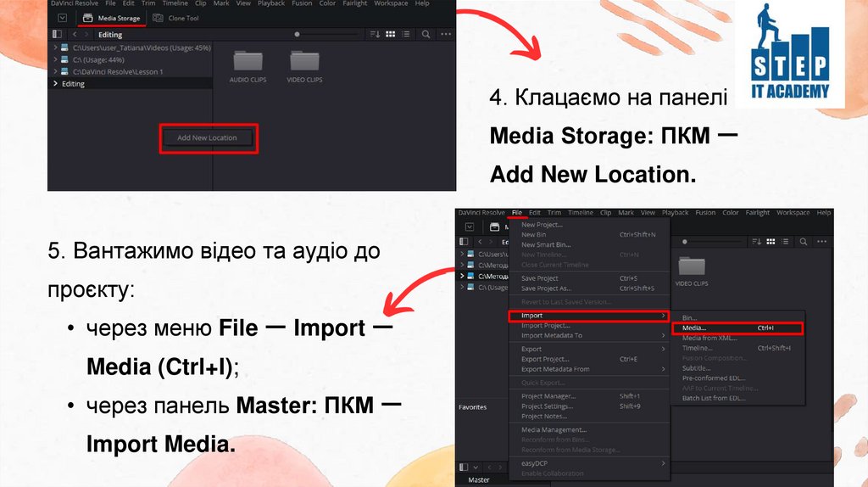Click the panel dropdown icon left of Media Storage tab
The height and width of the screenshot is (487, 868).
(x=63, y=18)
